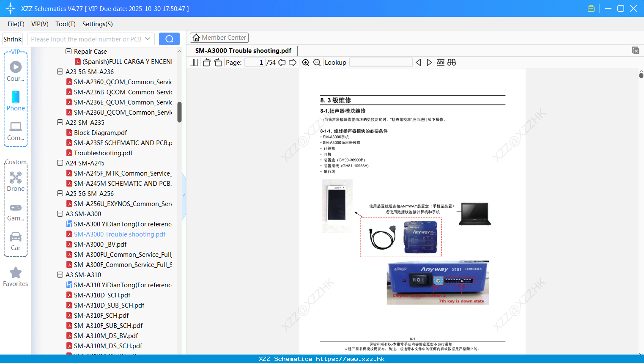644x363 pixels.
Task: Find previous lookup match triangle
Action: pyautogui.click(x=418, y=63)
